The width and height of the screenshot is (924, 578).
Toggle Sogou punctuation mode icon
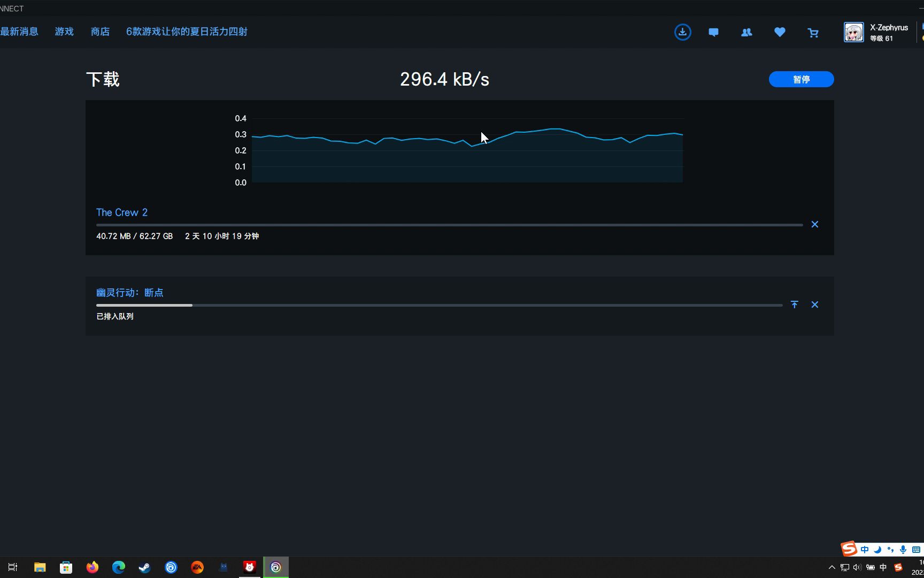click(890, 550)
